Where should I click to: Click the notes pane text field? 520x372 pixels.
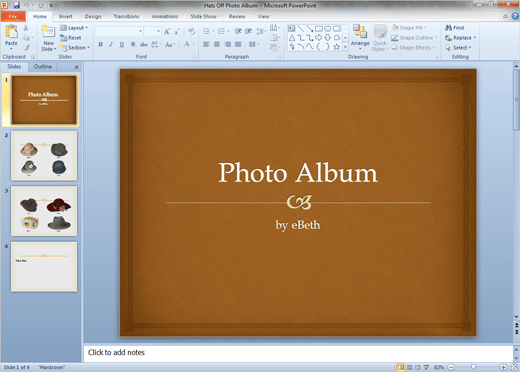[298, 353]
